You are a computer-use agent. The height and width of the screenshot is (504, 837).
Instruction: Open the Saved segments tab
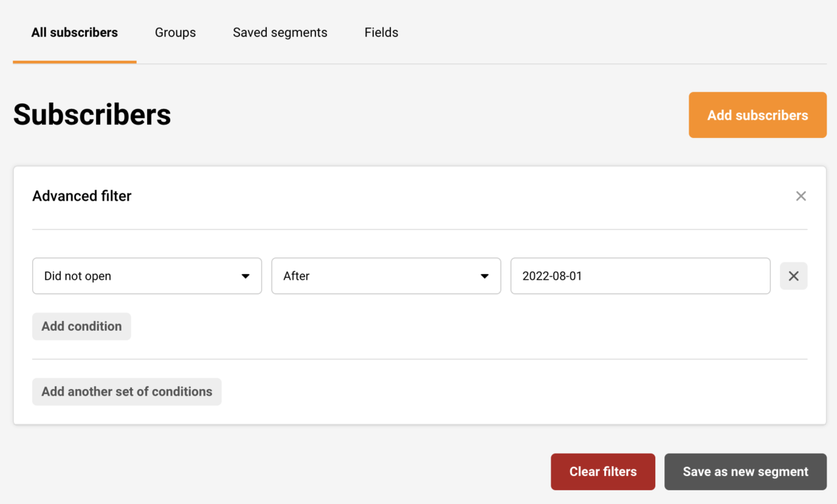280,32
